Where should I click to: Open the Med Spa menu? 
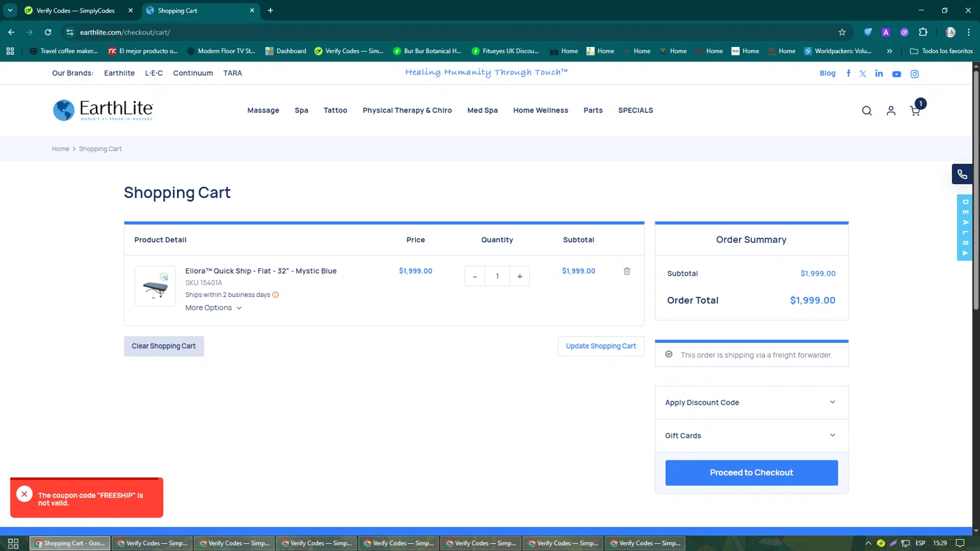[482, 110]
